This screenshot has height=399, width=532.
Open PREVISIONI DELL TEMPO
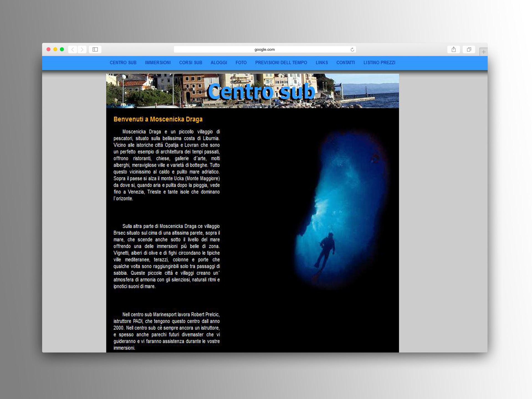[281, 63]
